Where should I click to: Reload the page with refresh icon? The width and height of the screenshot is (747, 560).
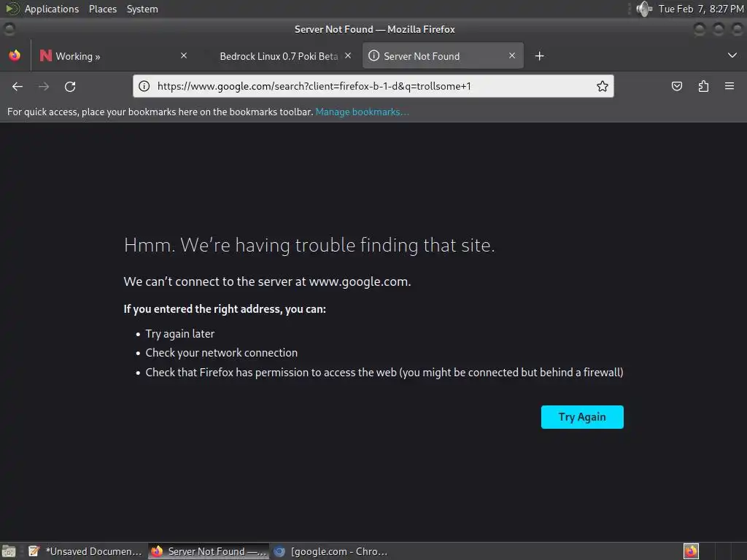[70, 86]
